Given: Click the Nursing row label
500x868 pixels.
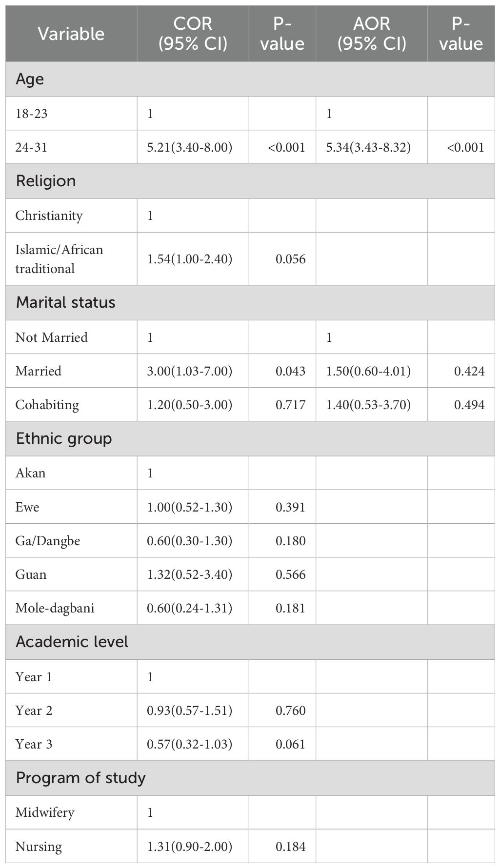Looking at the screenshot, I should [39, 847].
